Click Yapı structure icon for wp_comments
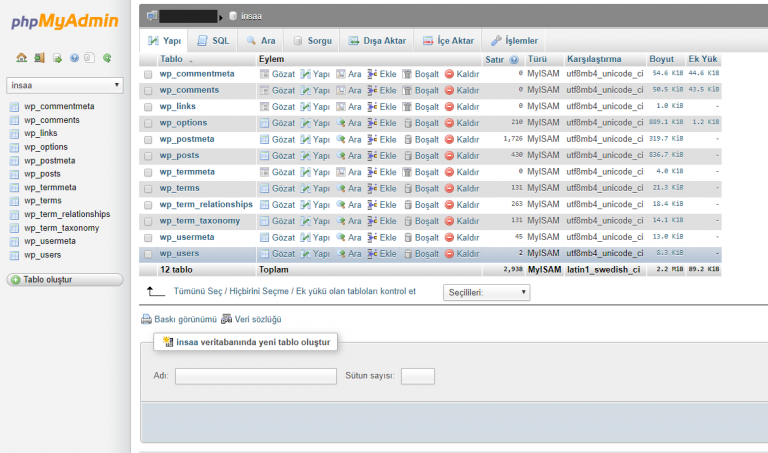This screenshot has height=453, width=768. click(305, 90)
